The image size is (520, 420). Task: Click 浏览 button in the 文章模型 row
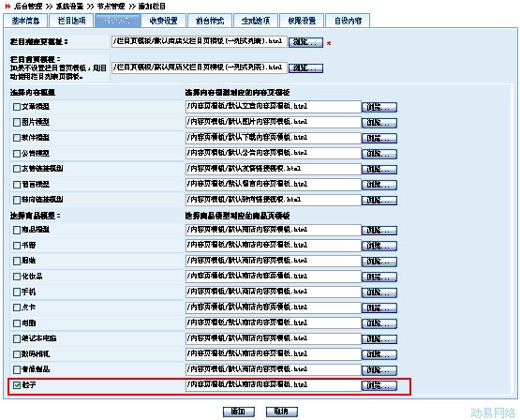379,107
